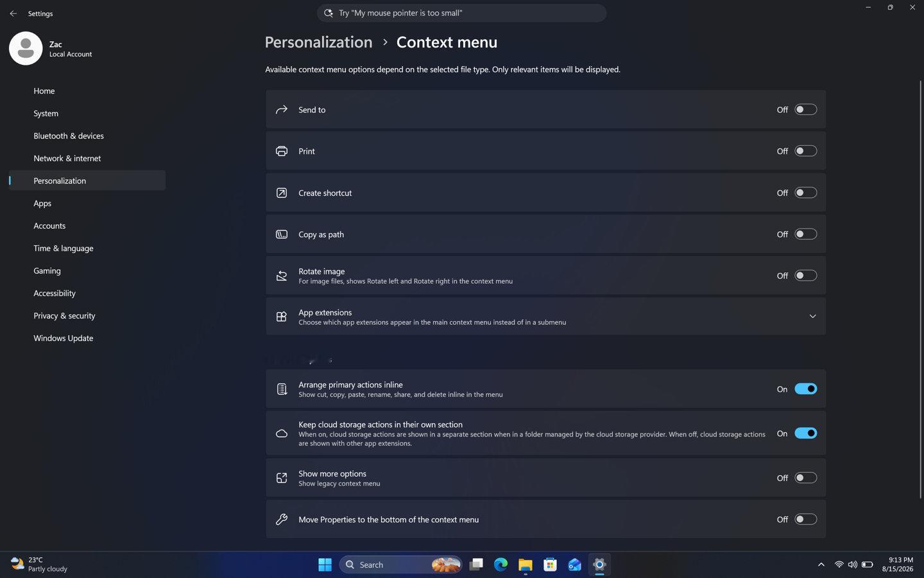The image size is (924, 578).
Task: Enable the Create shortcut switch
Action: tap(805, 193)
